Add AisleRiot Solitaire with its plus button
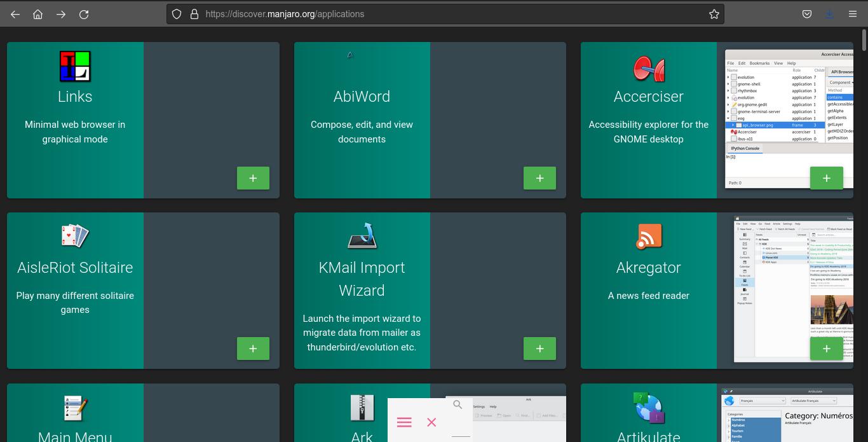Screen dimensions: 868x442 tap(253, 349)
